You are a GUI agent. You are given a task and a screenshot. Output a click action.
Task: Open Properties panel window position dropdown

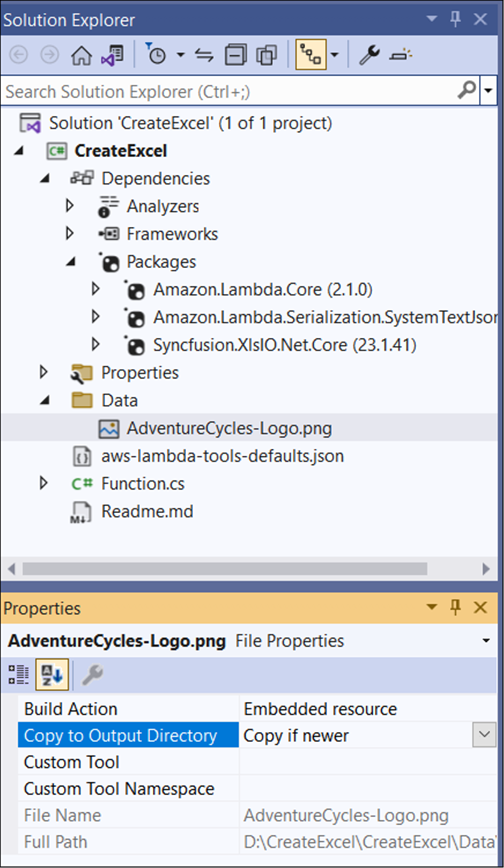click(x=432, y=607)
